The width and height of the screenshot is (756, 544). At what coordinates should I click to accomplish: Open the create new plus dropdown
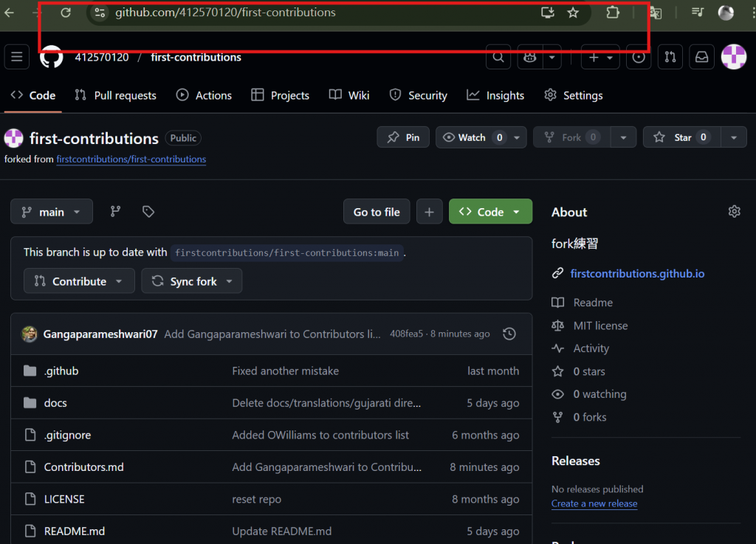tap(600, 58)
